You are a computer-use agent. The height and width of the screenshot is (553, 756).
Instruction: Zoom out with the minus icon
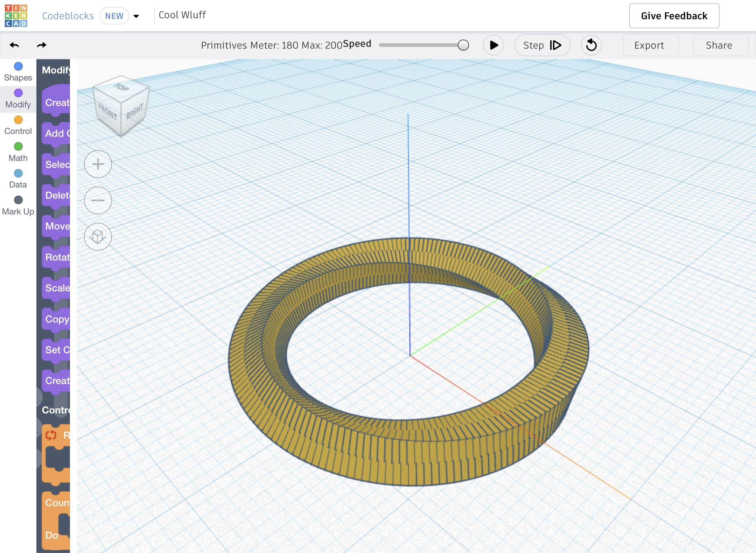[98, 200]
